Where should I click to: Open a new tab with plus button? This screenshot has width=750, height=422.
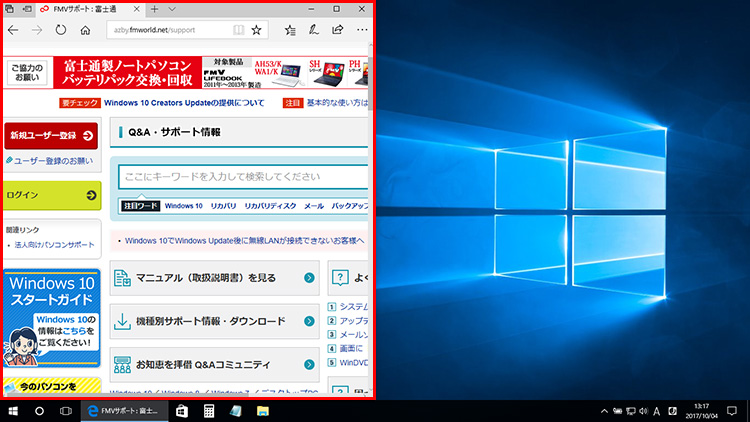click(x=154, y=9)
